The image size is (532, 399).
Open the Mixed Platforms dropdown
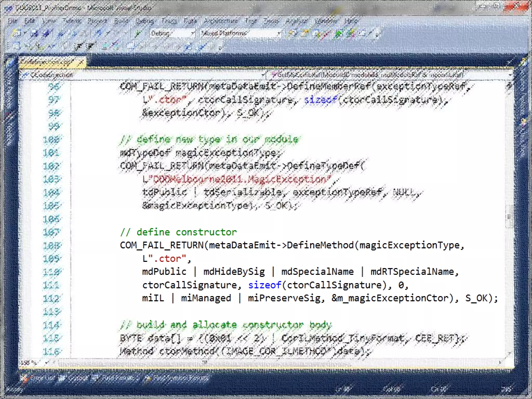click(279, 33)
